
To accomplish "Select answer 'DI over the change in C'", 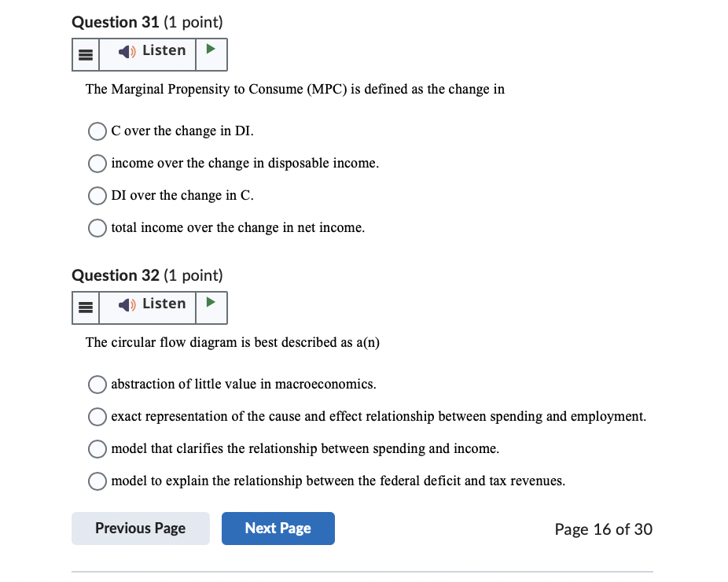I will point(97,196).
